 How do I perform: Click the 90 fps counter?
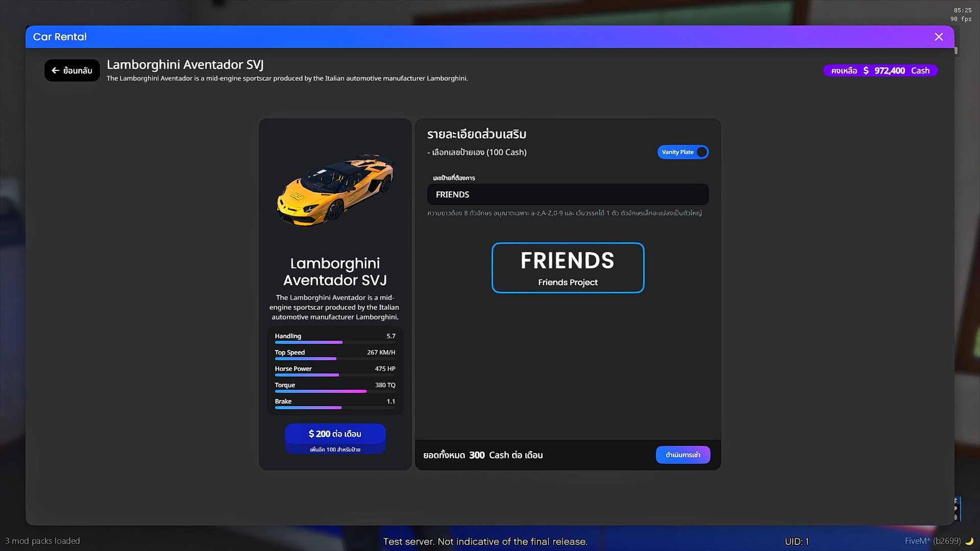(961, 19)
